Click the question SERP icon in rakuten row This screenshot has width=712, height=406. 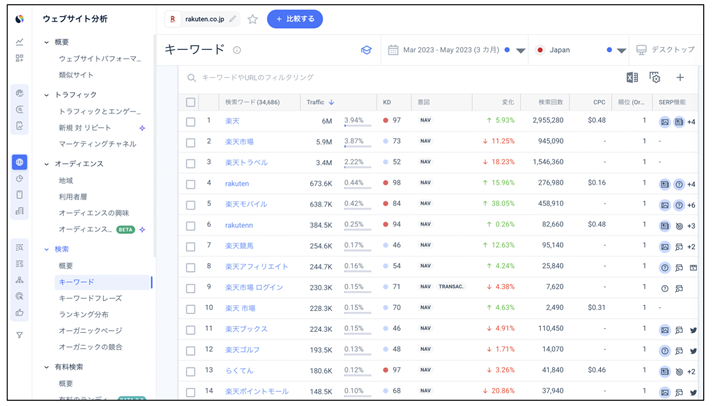679,184
